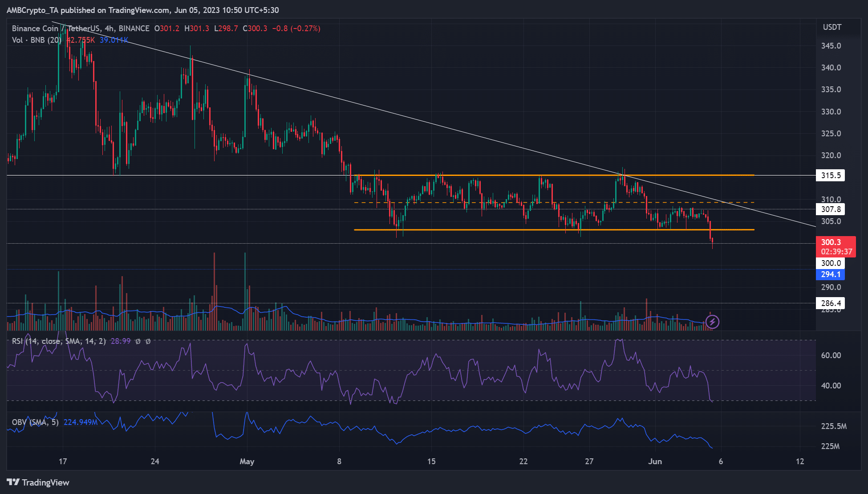The width and height of the screenshot is (868, 494).
Task: Click the 340.0 price axis label
Action: (831, 68)
